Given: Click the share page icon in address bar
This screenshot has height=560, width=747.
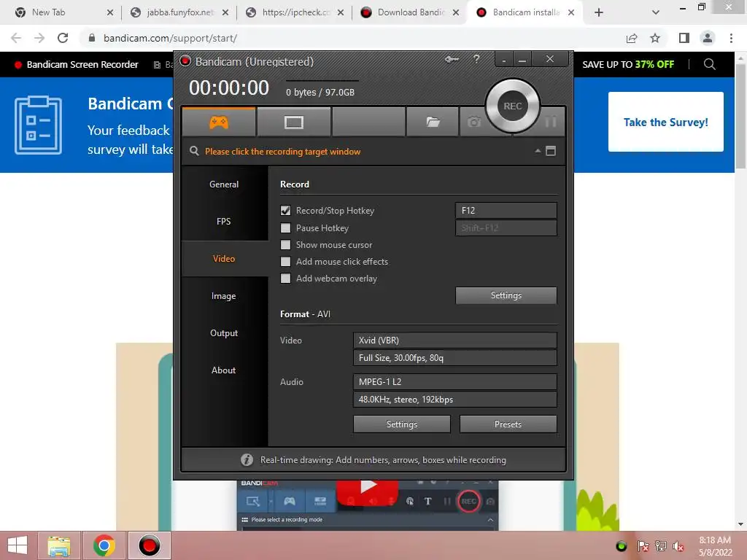Looking at the screenshot, I should [632, 38].
